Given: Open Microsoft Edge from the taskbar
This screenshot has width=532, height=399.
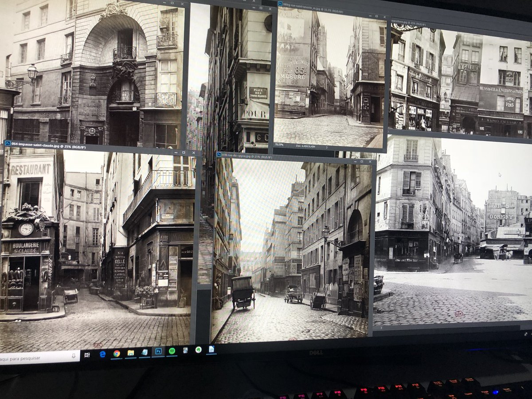Looking at the screenshot, I should (102, 354).
